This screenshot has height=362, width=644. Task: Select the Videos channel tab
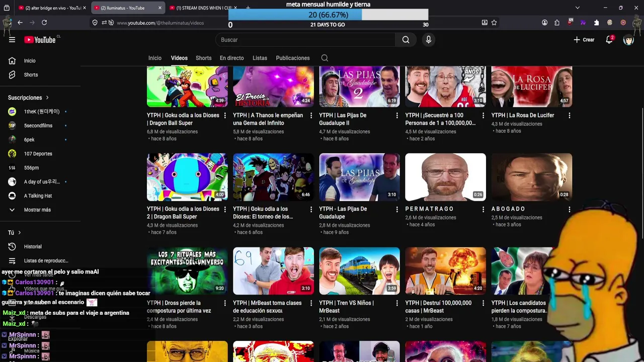[x=179, y=58]
